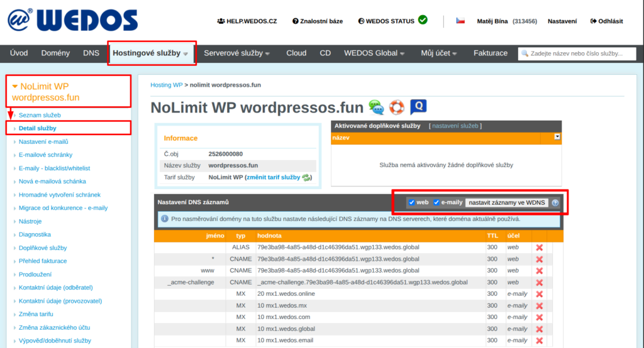Delete the _acme-challenge CNAME record
Viewport: 644px width, 348px height.
pos(539,283)
